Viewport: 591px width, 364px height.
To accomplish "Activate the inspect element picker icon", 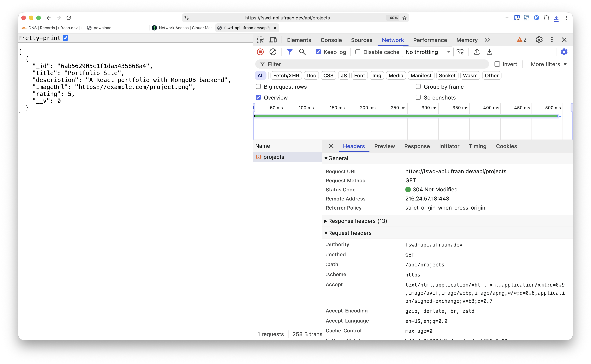I will (x=260, y=40).
